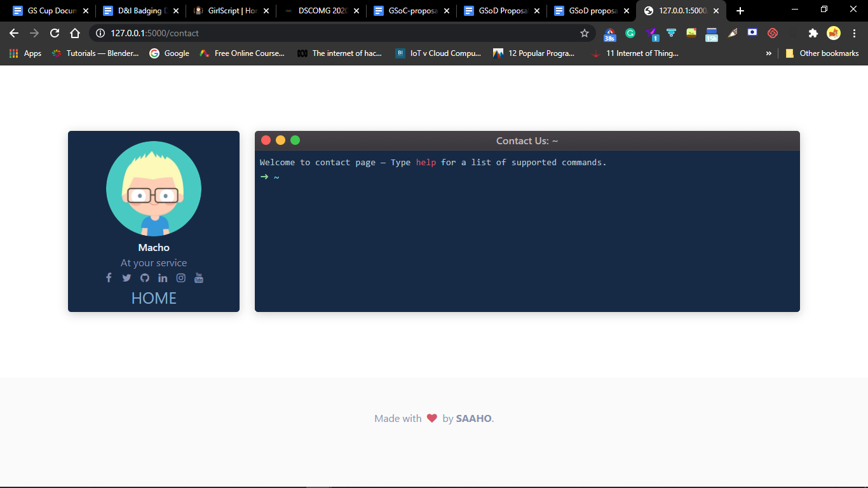This screenshot has height=488, width=868.
Task: Click the address bar URL field
Action: pyautogui.click(x=343, y=33)
